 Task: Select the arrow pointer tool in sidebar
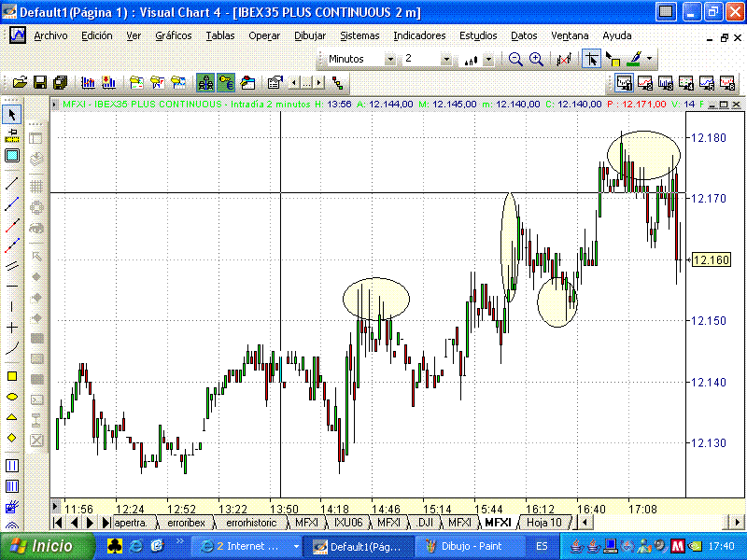(12, 115)
